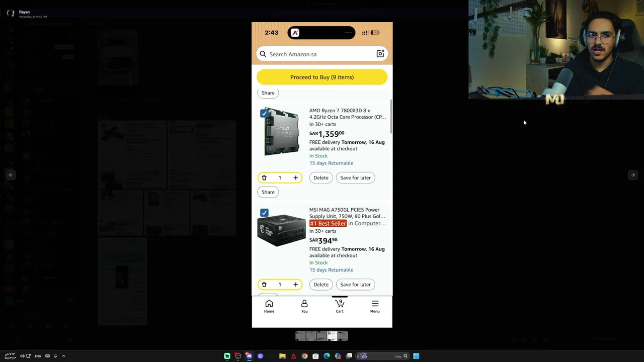
Task: Click the network icon in the system tray
Action: [28, 356]
